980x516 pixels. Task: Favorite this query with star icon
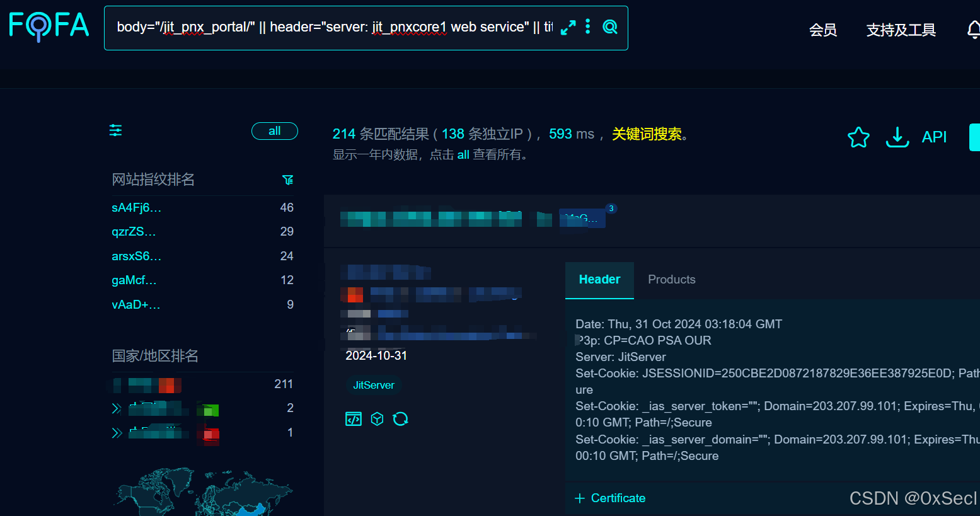click(858, 137)
